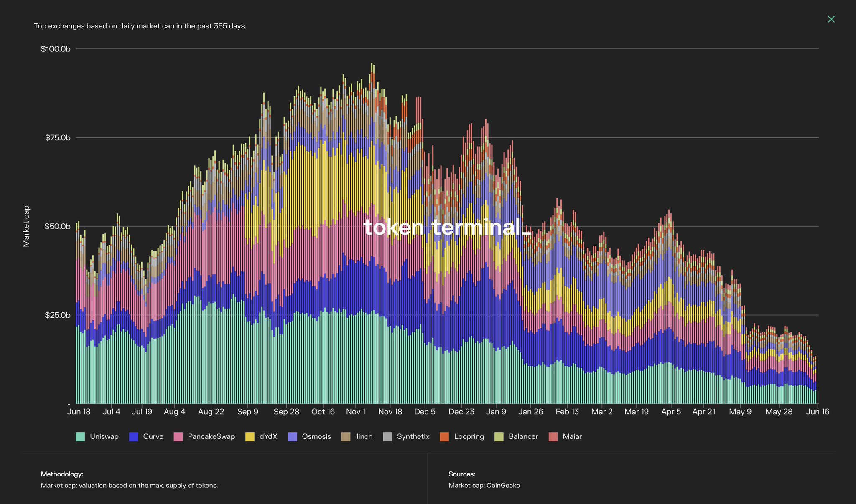Click the purple Osmosis legend swatch
This screenshot has height=504, width=856.
tap(293, 436)
